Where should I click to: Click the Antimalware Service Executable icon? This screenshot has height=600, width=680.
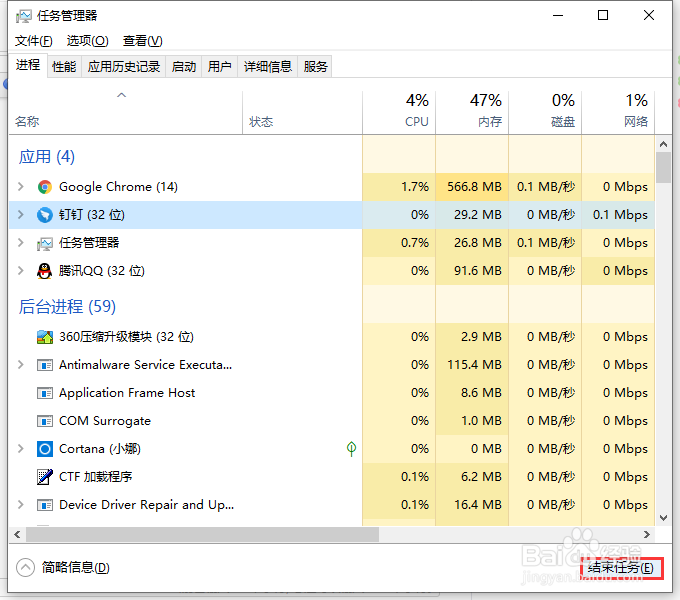point(45,365)
